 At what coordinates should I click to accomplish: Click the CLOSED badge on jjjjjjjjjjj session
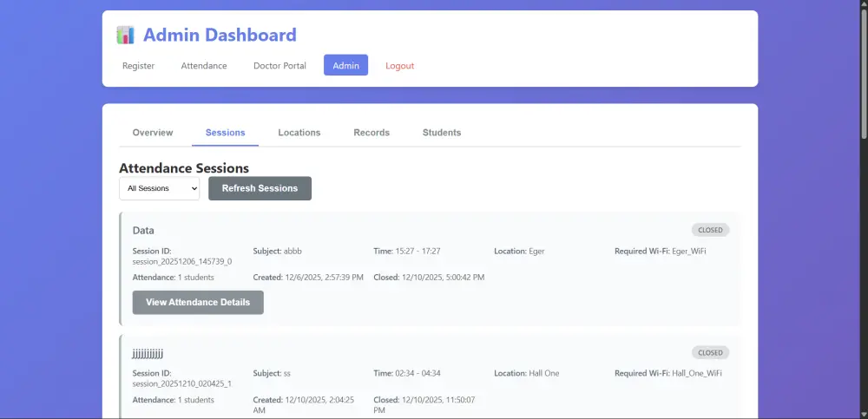click(710, 352)
